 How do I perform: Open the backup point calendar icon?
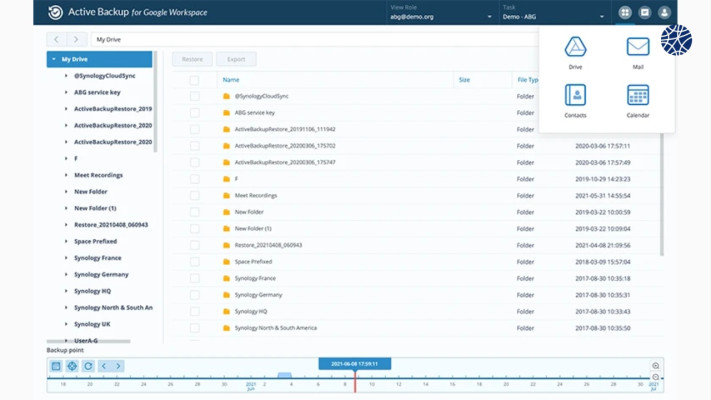tap(56, 366)
